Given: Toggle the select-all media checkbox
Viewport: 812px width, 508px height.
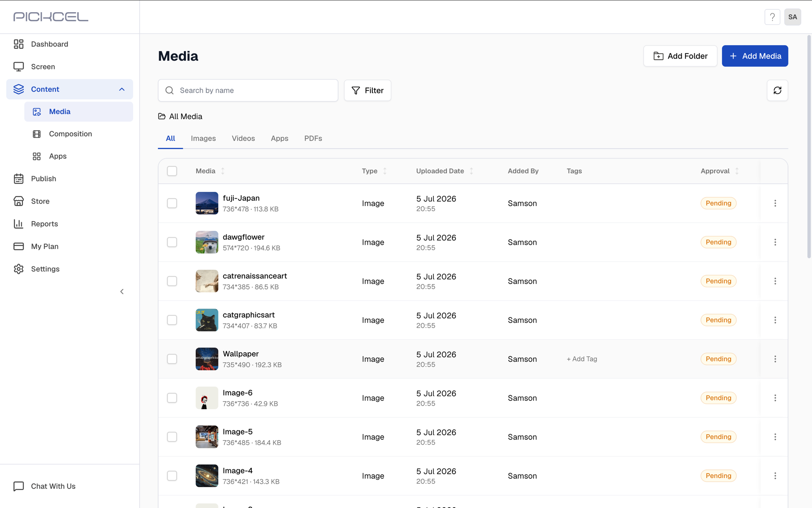Looking at the screenshot, I should click(x=172, y=171).
